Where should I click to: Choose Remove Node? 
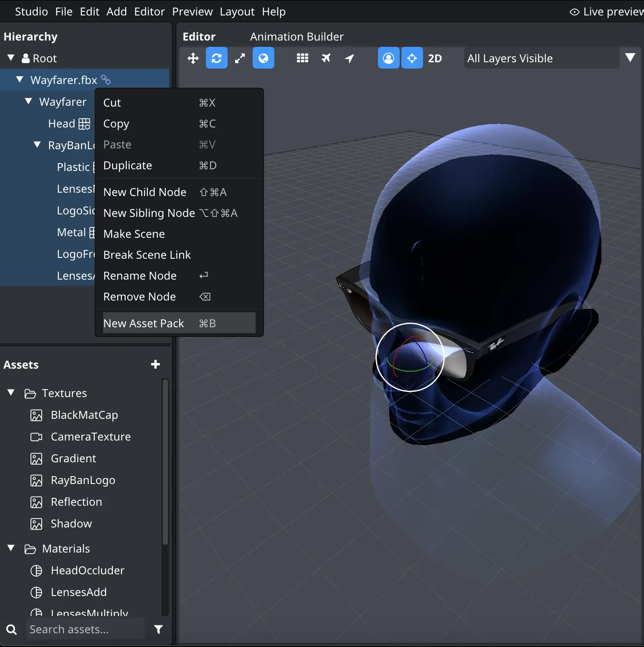tap(179, 297)
